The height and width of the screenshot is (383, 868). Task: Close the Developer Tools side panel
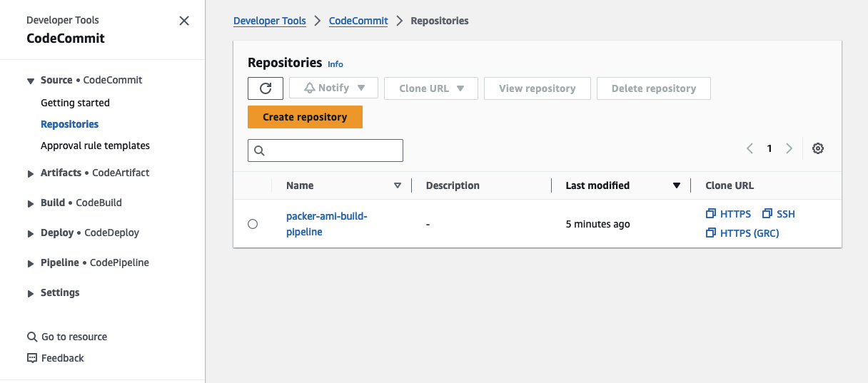(184, 21)
